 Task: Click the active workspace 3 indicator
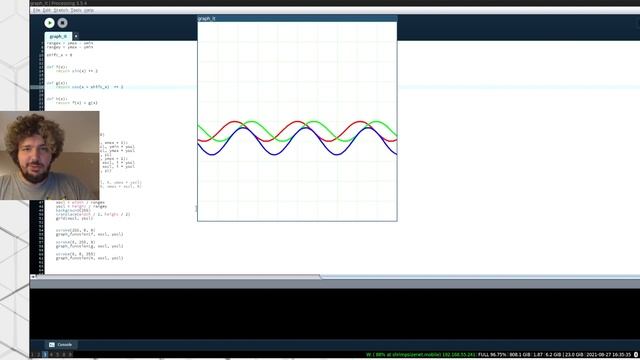point(45,355)
